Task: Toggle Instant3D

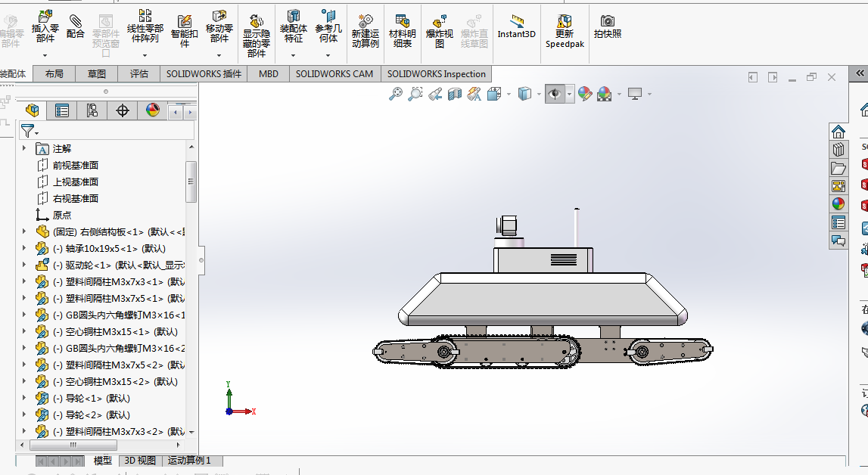Action: 516,26
